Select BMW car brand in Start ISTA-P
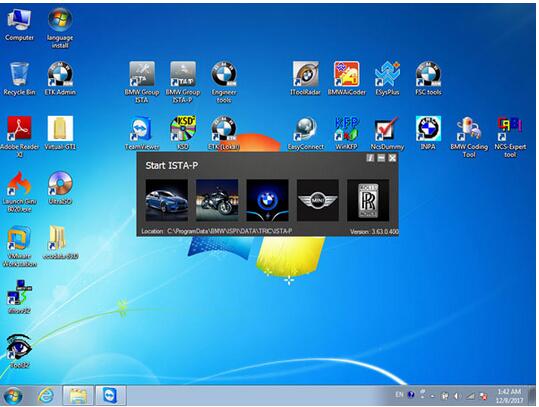 (167, 200)
